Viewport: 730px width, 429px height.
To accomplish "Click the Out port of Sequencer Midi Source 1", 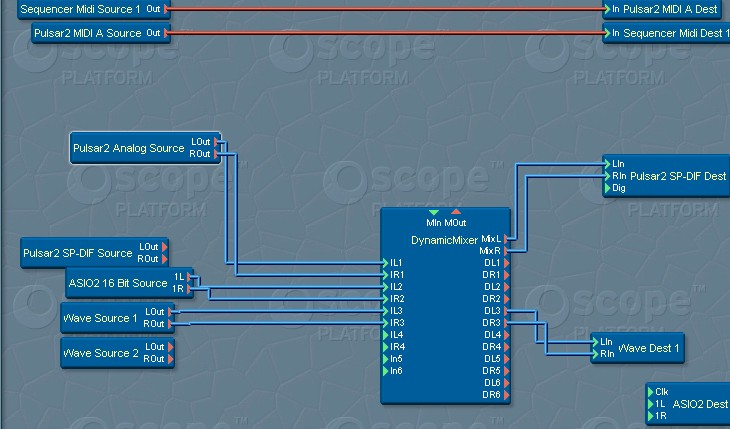I will pyautogui.click(x=164, y=9).
